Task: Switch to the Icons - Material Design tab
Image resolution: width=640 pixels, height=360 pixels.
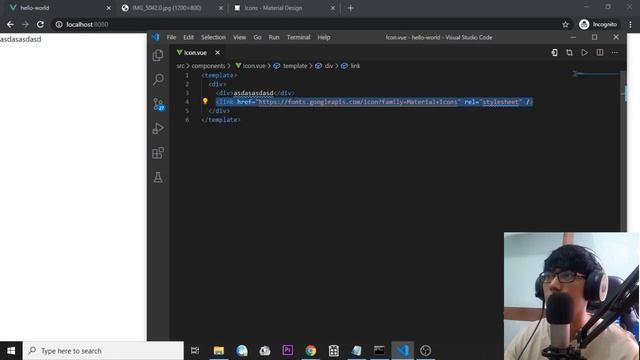Action: [283, 8]
